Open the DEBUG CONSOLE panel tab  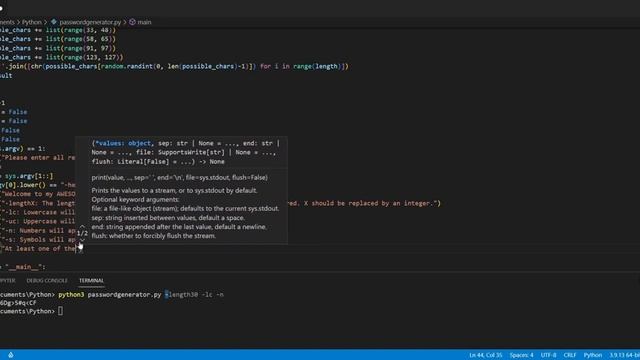pos(47,280)
